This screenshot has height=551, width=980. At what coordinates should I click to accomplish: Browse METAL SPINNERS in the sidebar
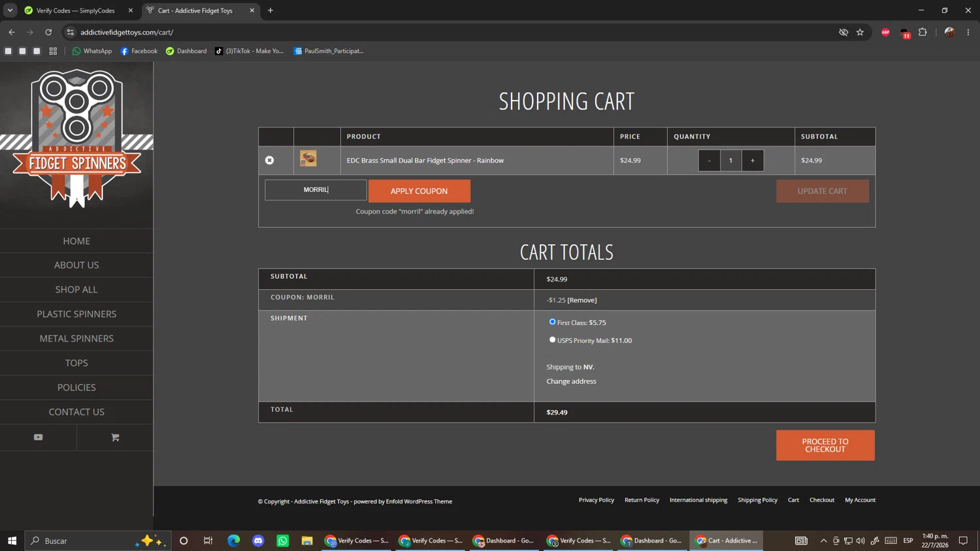[76, 338]
